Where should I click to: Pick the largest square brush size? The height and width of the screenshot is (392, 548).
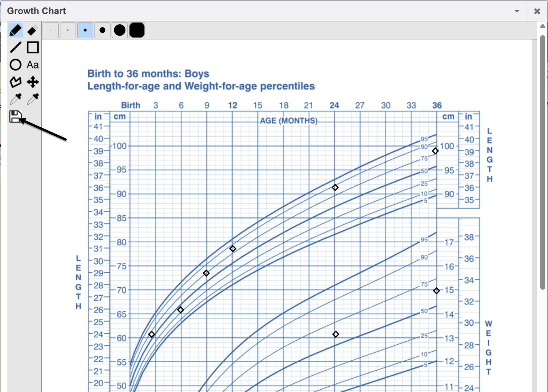click(x=137, y=30)
